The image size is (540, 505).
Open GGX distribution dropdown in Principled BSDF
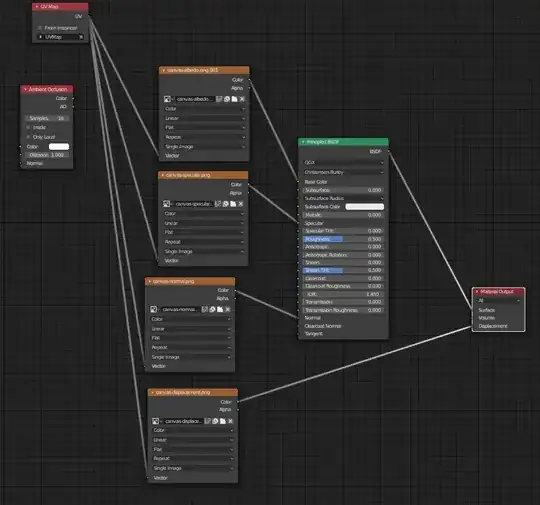343,162
